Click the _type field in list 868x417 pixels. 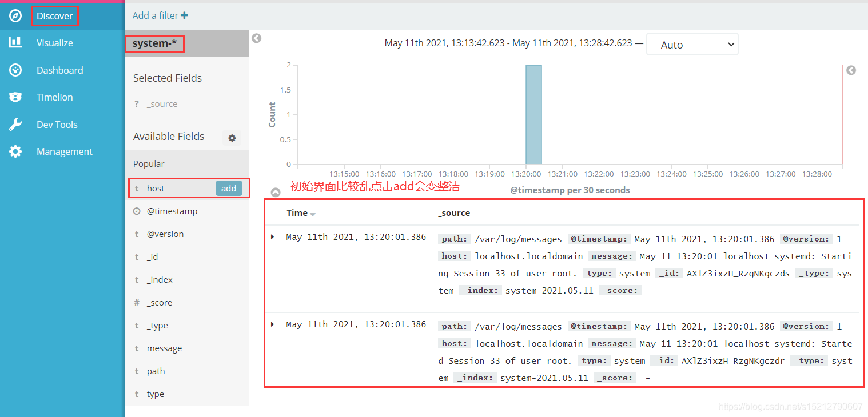coord(157,326)
